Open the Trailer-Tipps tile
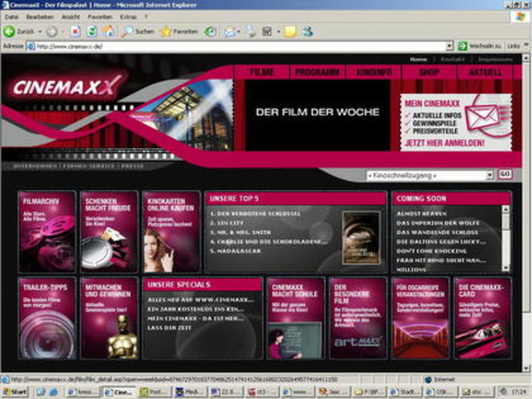 47,318
